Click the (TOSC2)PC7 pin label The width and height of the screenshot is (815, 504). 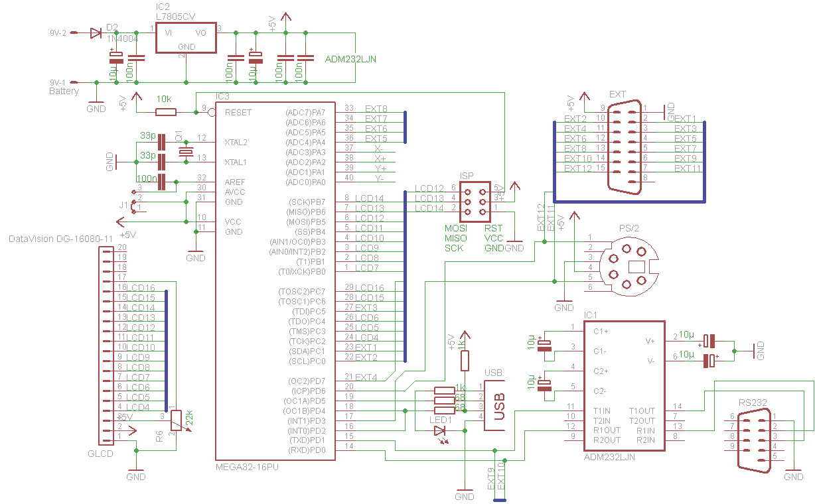[x=303, y=291]
